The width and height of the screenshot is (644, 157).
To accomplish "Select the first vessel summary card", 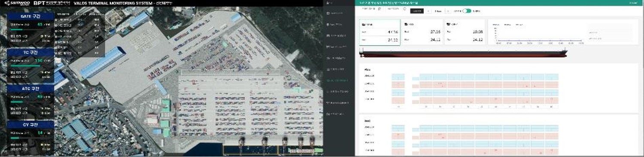I will point(380,32).
